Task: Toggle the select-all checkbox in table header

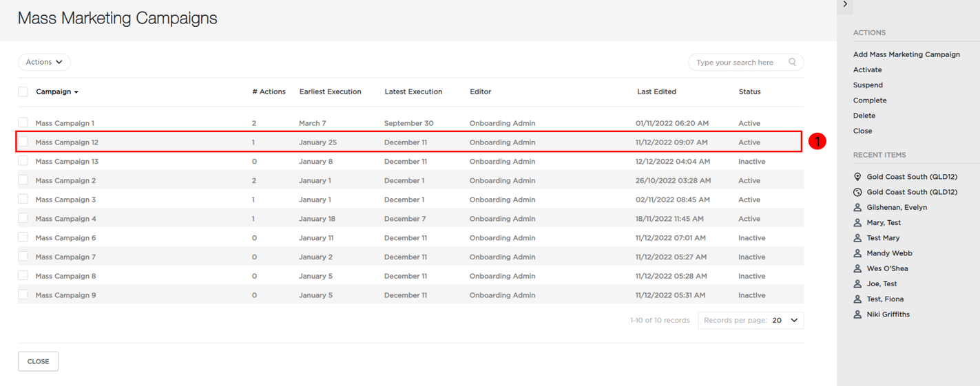Action: tap(23, 92)
